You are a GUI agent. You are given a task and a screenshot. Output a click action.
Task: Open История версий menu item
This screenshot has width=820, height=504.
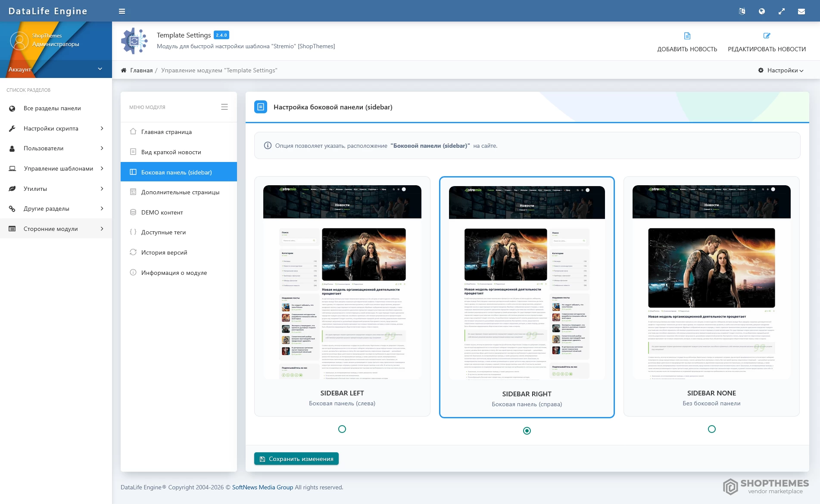point(164,252)
